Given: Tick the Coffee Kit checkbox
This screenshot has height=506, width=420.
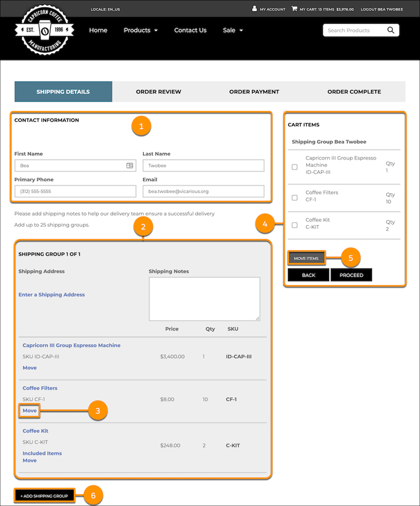Looking at the screenshot, I should (x=295, y=225).
